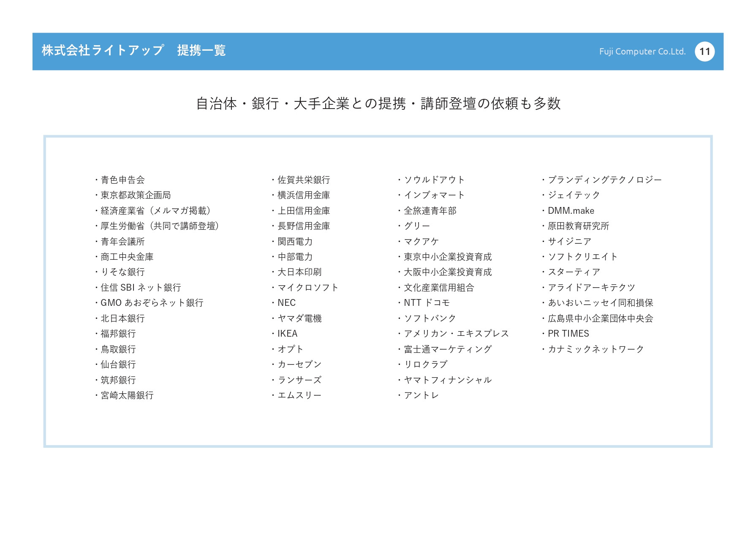Click GMO あおぞらネット銀行 entry
Screen dimensions: 756x539
coord(149,303)
